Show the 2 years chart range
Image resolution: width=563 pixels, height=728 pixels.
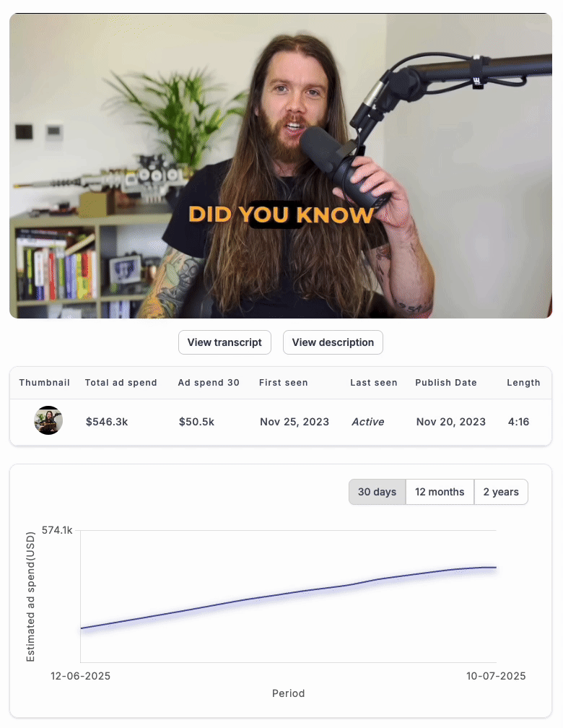pyautogui.click(x=501, y=492)
